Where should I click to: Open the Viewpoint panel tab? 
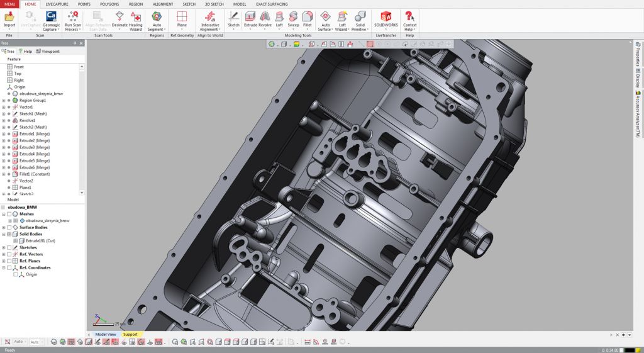tap(48, 51)
